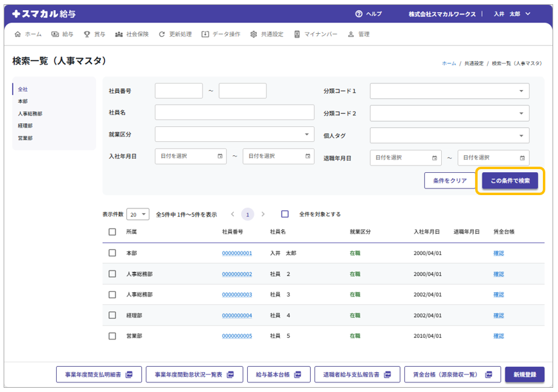
Task: Open calendar picker for retirement end date
Action: coord(522,158)
